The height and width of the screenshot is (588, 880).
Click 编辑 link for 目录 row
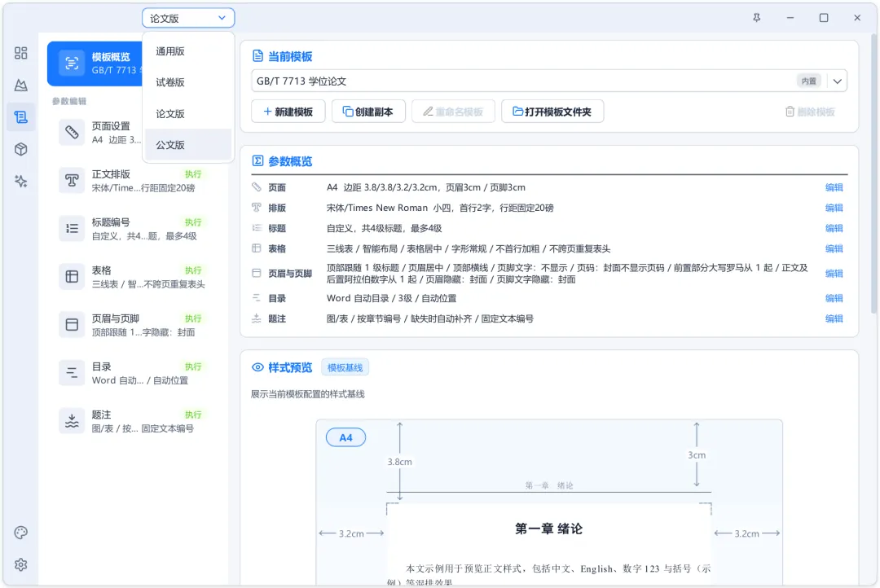point(834,299)
